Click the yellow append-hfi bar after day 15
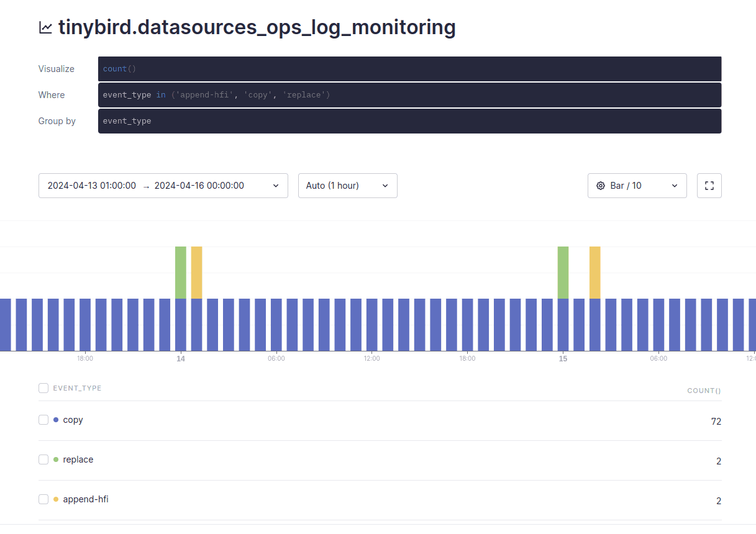The height and width of the screenshot is (534, 756). pos(594,273)
